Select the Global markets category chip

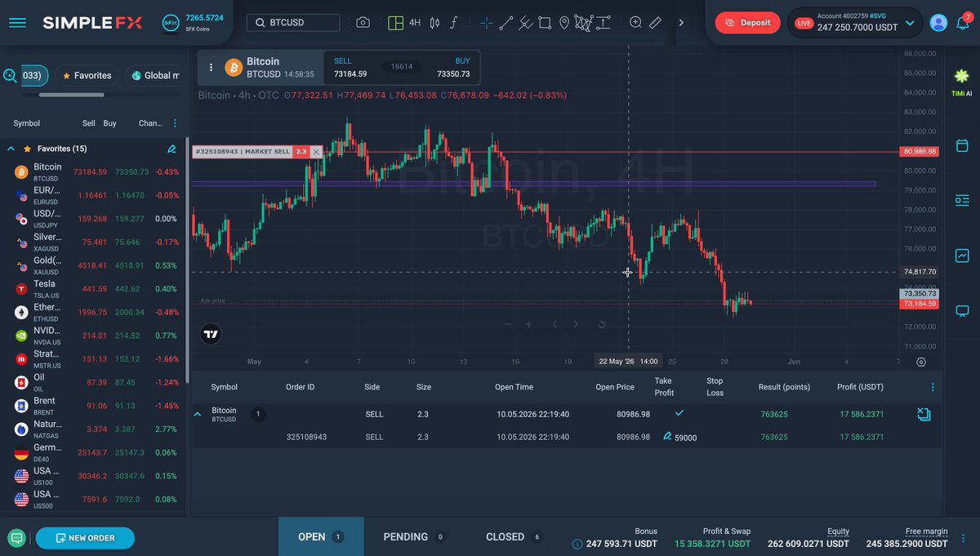click(x=154, y=76)
